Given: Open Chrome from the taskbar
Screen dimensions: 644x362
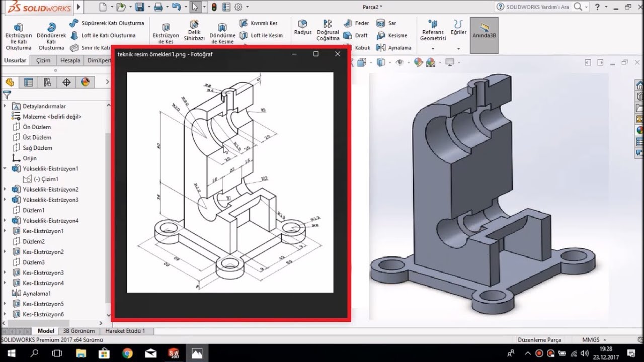Looking at the screenshot, I should [x=127, y=353].
